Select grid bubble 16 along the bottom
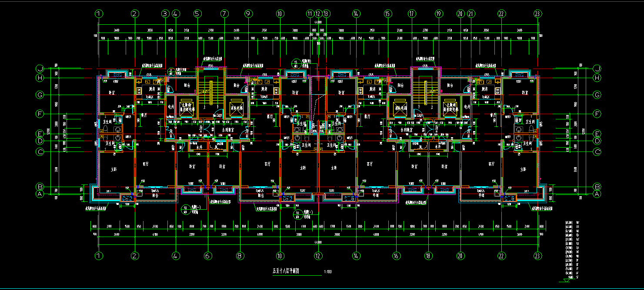This screenshot has height=290, width=644. [x=396, y=256]
